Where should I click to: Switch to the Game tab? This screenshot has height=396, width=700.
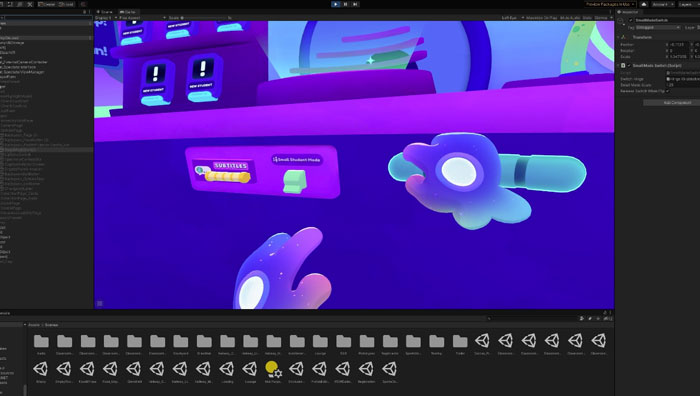tap(128, 12)
